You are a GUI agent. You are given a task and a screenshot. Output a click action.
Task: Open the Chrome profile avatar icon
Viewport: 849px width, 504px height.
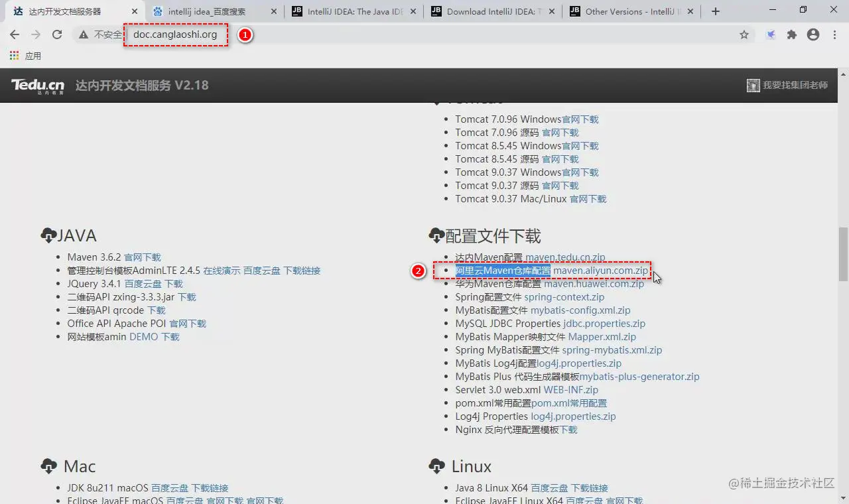click(x=813, y=34)
